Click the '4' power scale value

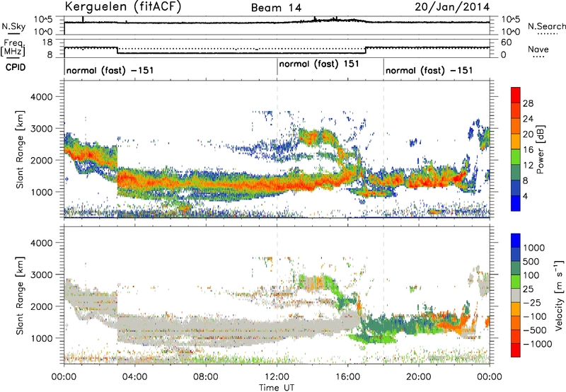pos(525,196)
